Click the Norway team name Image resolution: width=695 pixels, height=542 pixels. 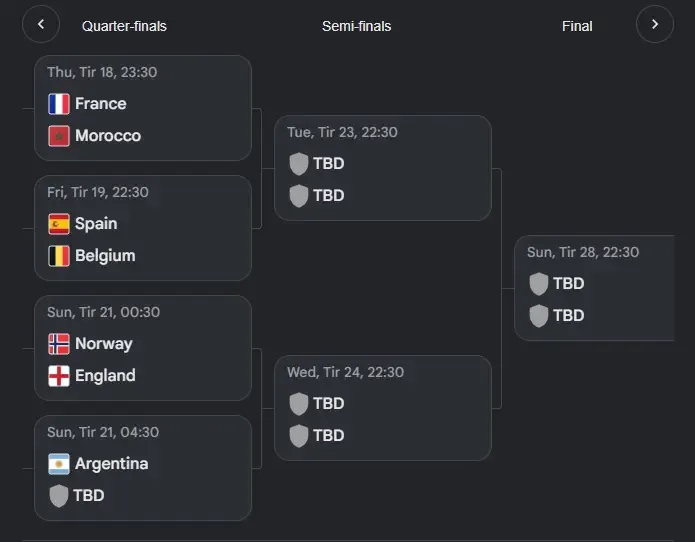click(104, 344)
